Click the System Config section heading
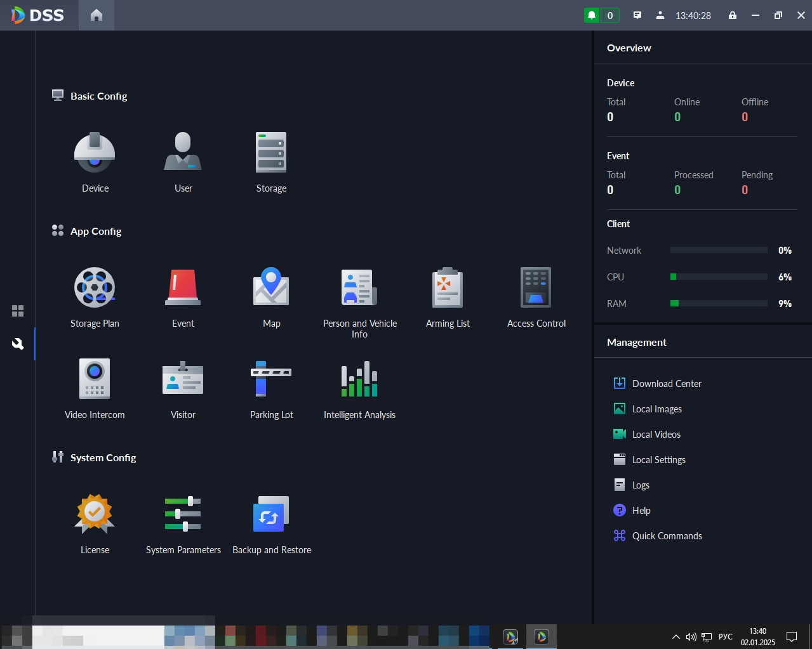This screenshot has height=649, width=812. (x=103, y=457)
